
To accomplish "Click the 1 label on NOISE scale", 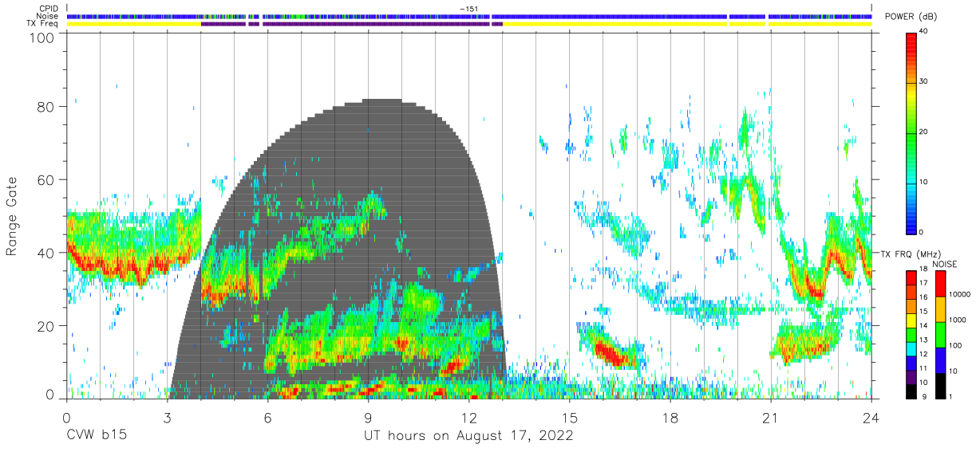I will coord(952,396).
